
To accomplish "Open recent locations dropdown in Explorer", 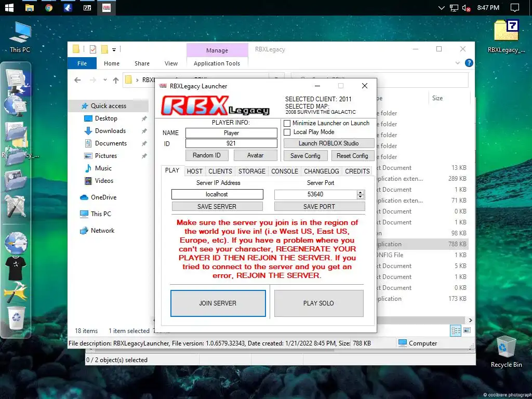I will click(105, 80).
